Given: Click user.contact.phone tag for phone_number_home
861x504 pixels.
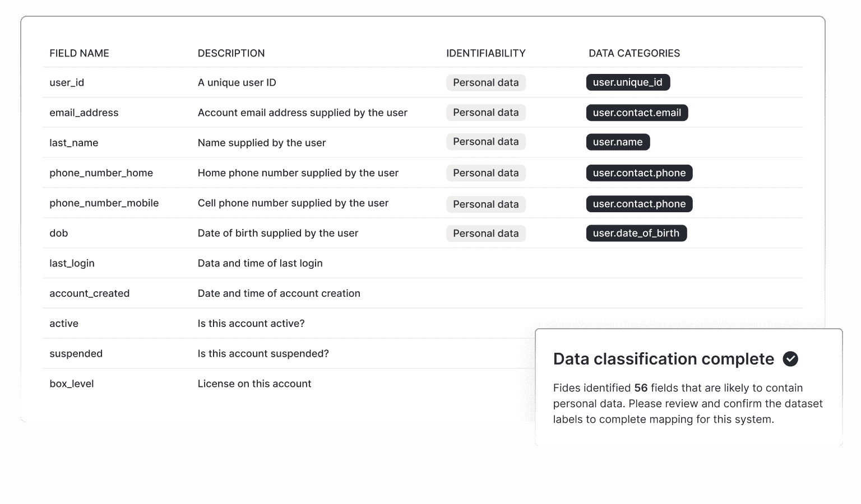Looking at the screenshot, I should point(639,173).
